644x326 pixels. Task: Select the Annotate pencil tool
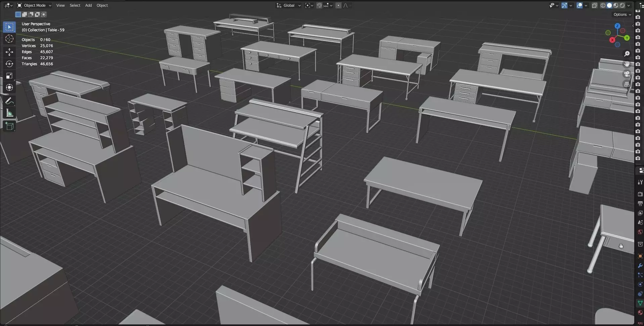(x=9, y=101)
